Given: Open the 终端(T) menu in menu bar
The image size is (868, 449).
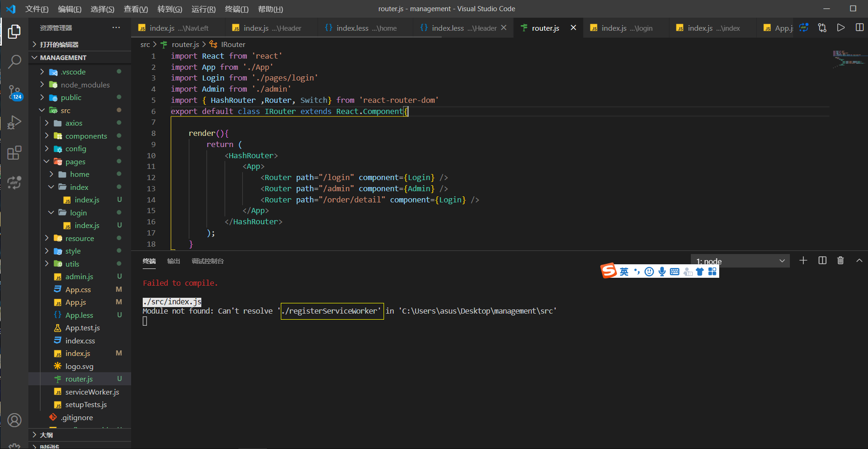Looking at the screenshot, I should point(237,9).
